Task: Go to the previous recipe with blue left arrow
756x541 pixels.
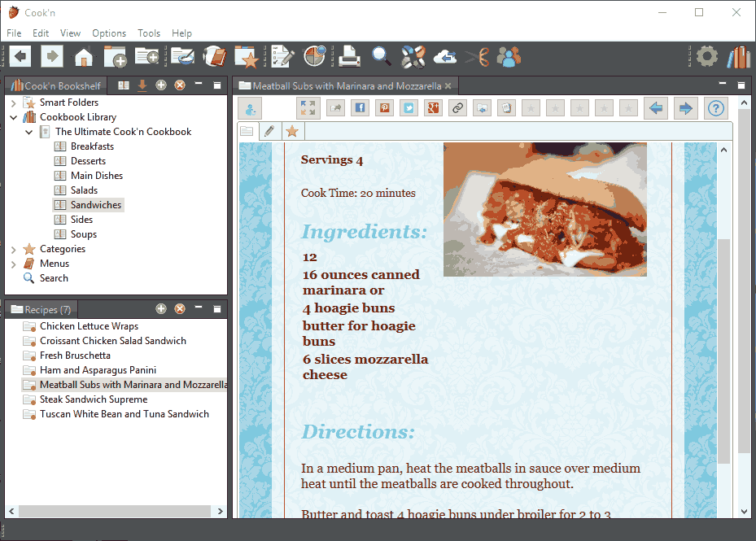Action: [656, 108]
